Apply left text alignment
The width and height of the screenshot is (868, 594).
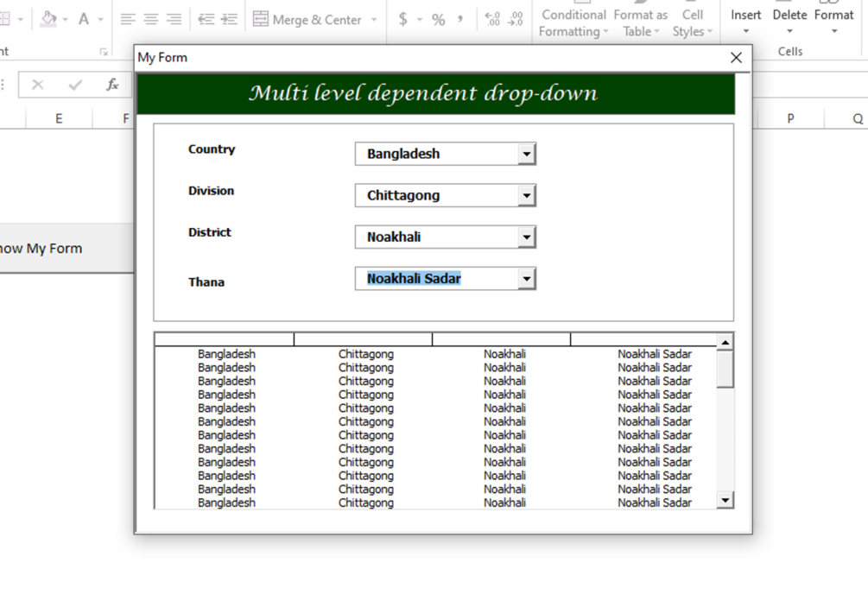(128, 19)
